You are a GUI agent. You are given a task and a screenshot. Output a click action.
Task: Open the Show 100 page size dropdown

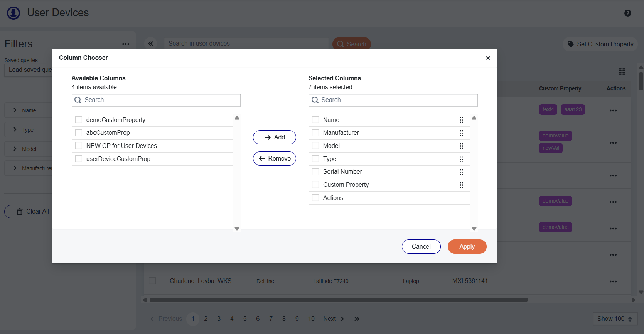614,319
